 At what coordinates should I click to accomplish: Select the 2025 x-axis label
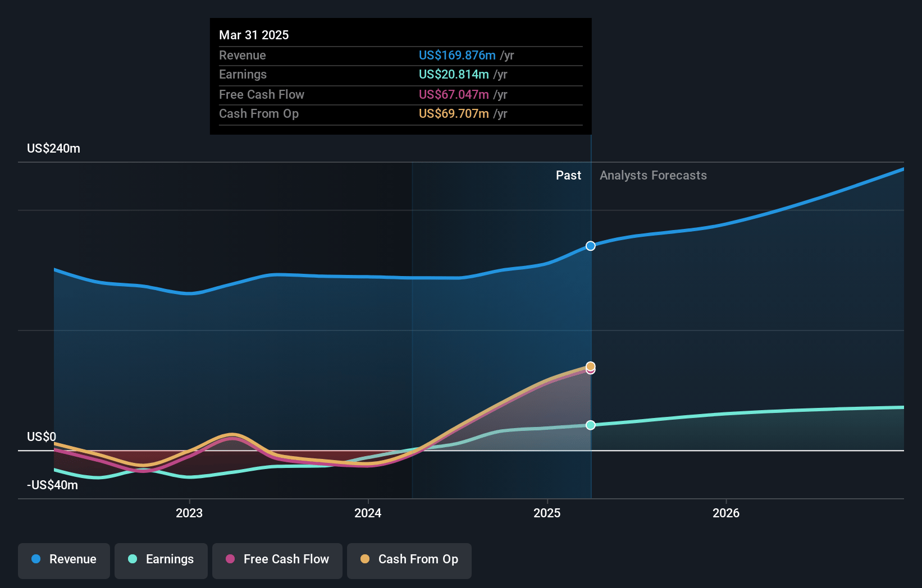[x=547, y=513]
